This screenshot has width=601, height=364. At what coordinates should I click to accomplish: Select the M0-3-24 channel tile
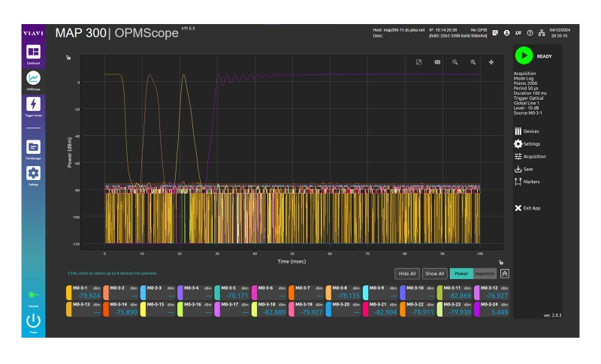click(491, 308)
